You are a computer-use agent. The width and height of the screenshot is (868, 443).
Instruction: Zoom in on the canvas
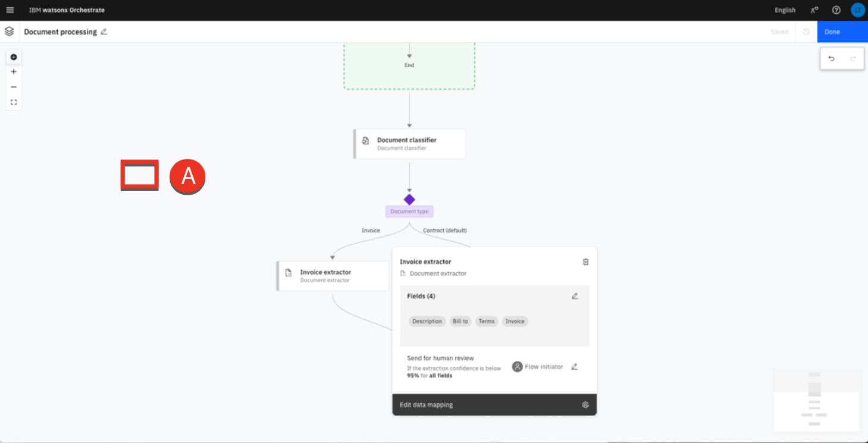coord(14,72)
